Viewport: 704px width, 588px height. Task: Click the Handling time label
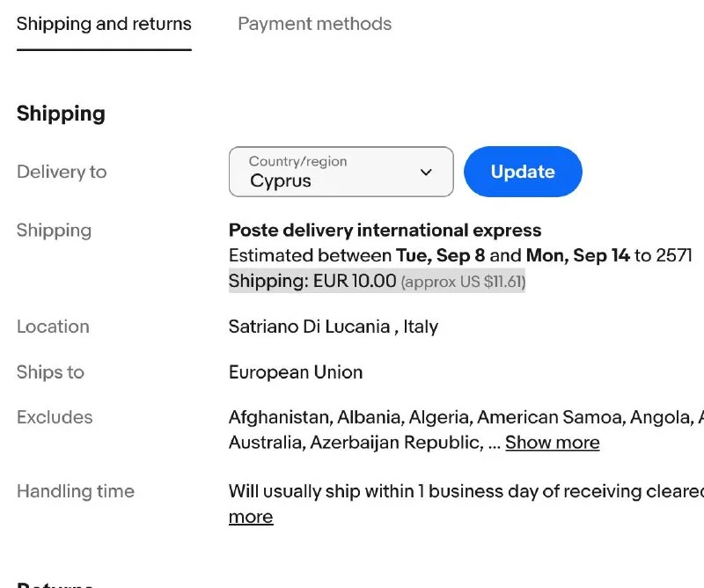click(x=76, y=491)
